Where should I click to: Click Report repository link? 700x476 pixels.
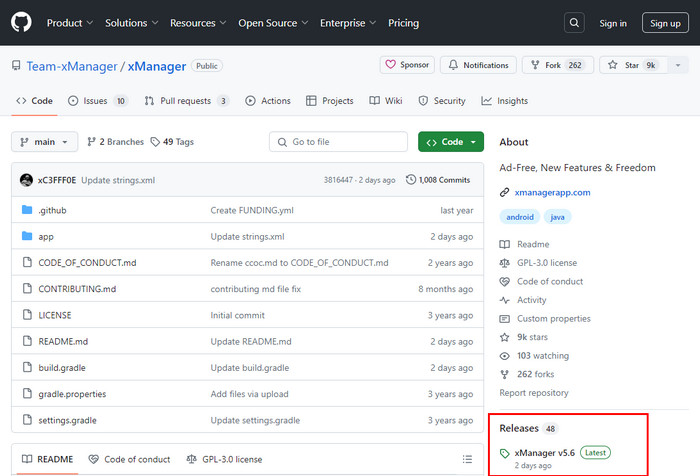[533, 393]
